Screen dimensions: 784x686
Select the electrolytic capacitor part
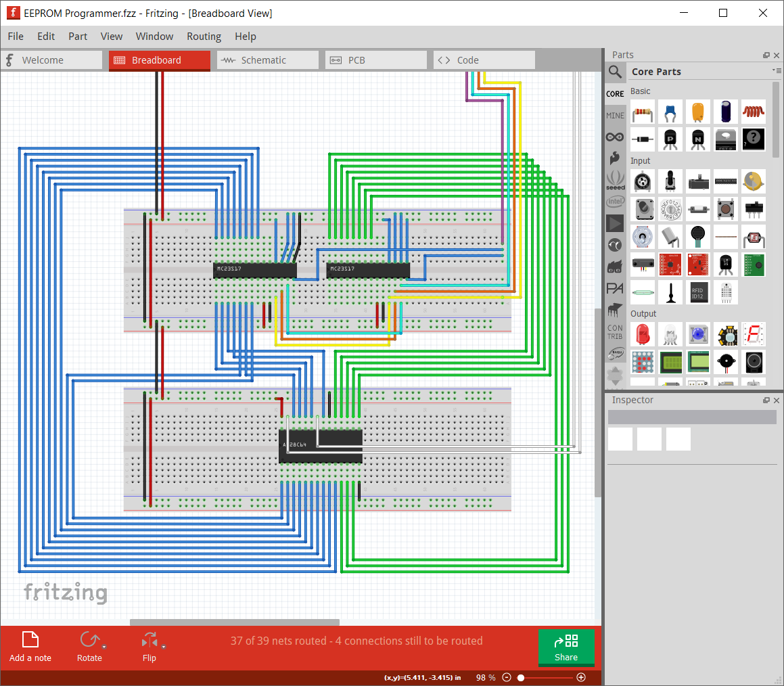tap(726, 112)
